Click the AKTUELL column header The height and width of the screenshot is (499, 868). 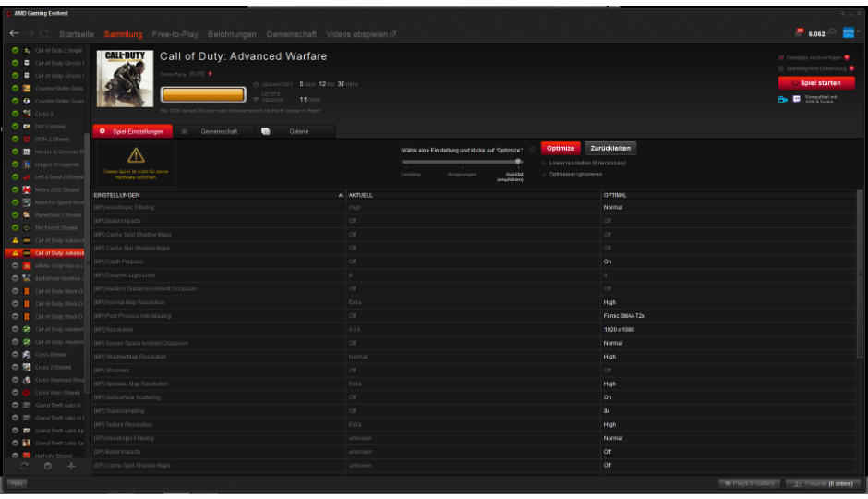point(360,196)
